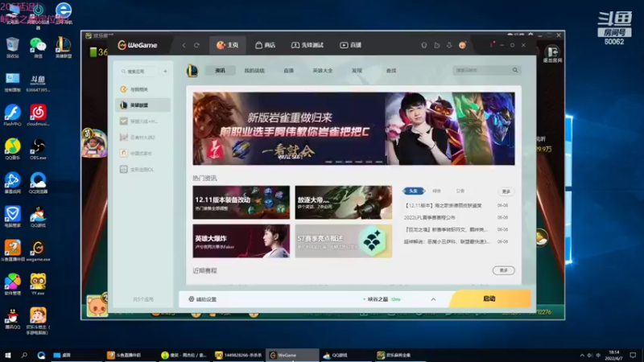Image resolution: width=644 pixels, height=362 pixels.
Task: Open the S7赛季亮点概述 card
Action: (344, 241)
